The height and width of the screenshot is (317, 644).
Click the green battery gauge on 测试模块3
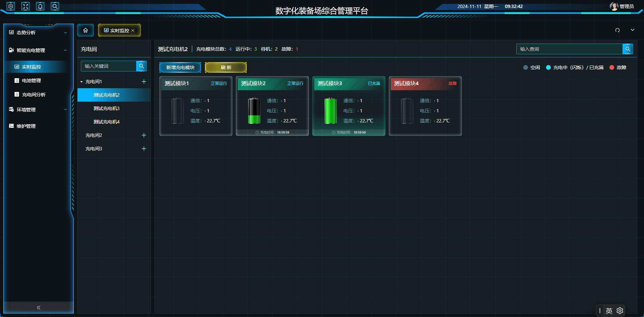(330, 111)
